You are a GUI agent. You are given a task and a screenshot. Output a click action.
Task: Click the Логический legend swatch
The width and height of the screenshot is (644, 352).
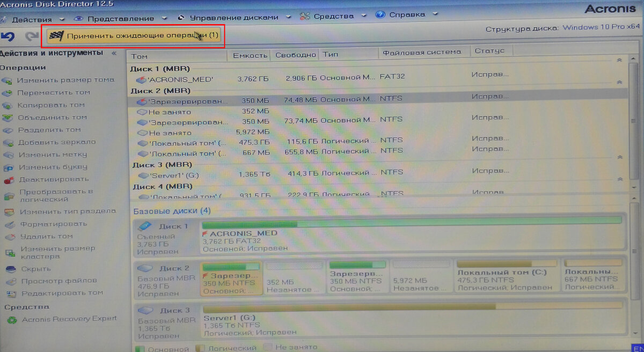(200, 348)
